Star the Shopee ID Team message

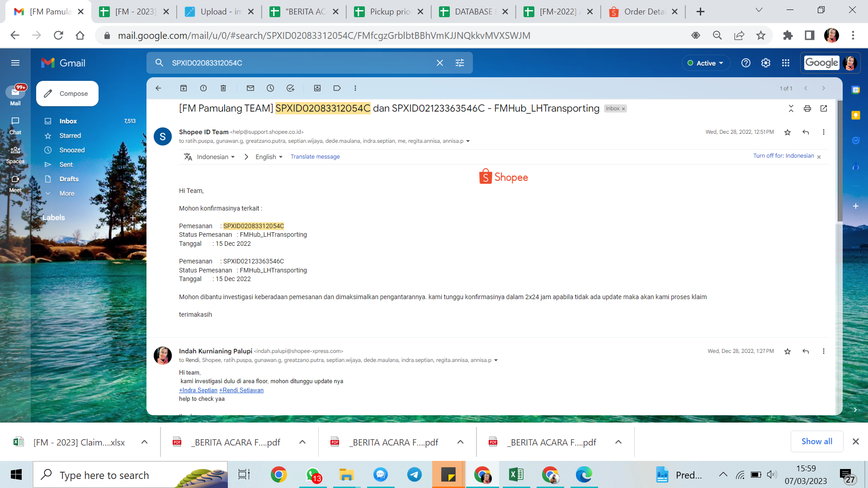pos(788,132)
